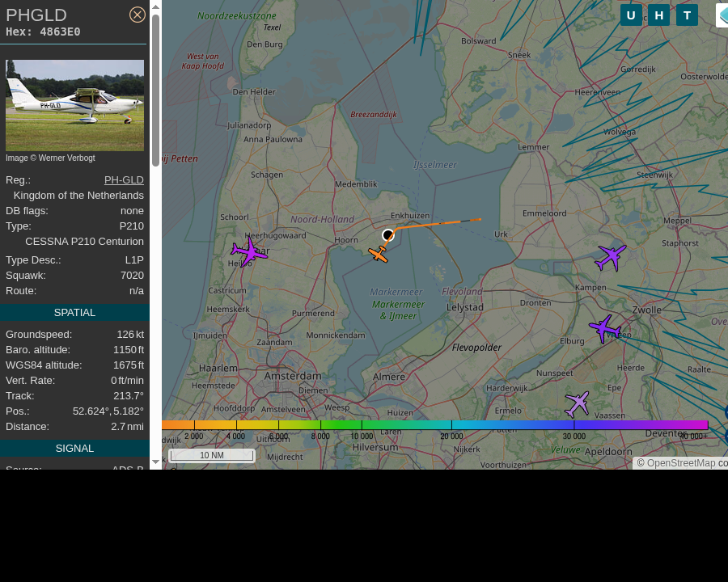Click the sidebar scroll up arrow
This screenshot has width=728, height=582.
156,6
